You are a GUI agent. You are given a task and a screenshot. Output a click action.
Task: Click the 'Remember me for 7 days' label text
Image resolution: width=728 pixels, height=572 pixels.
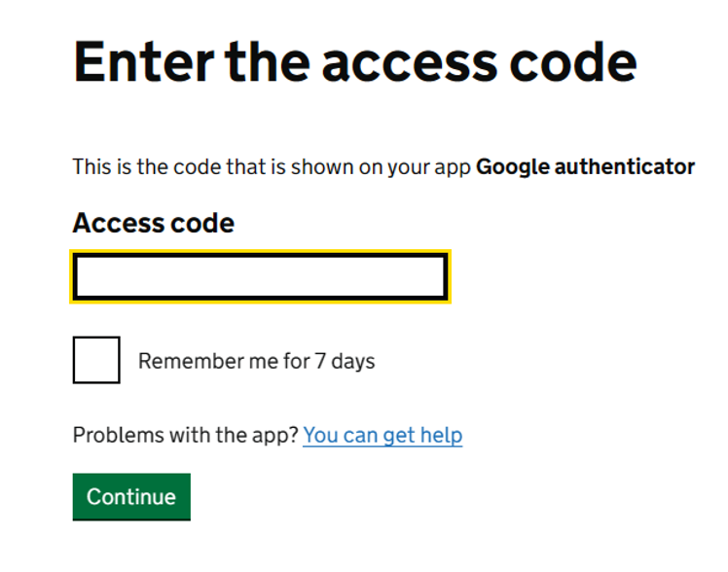pyautogui.click(x=256, y=361)
